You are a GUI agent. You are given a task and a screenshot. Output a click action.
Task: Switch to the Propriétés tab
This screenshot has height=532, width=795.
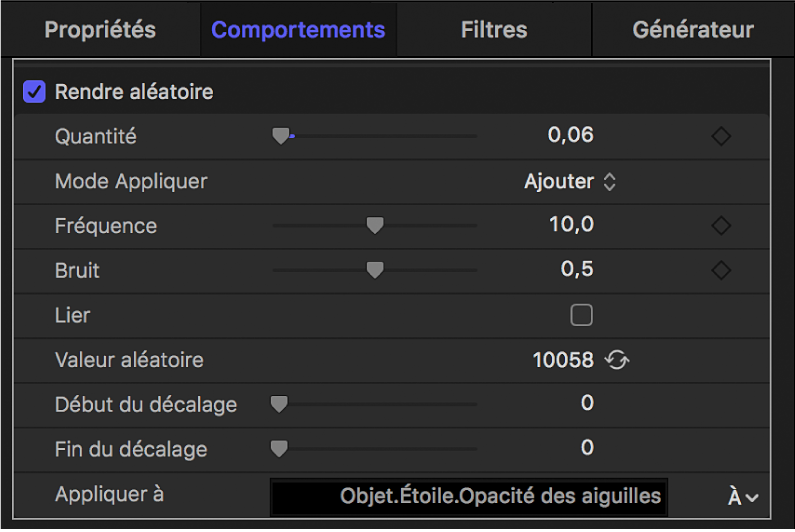pyautogui.click(x=100, y=30)
